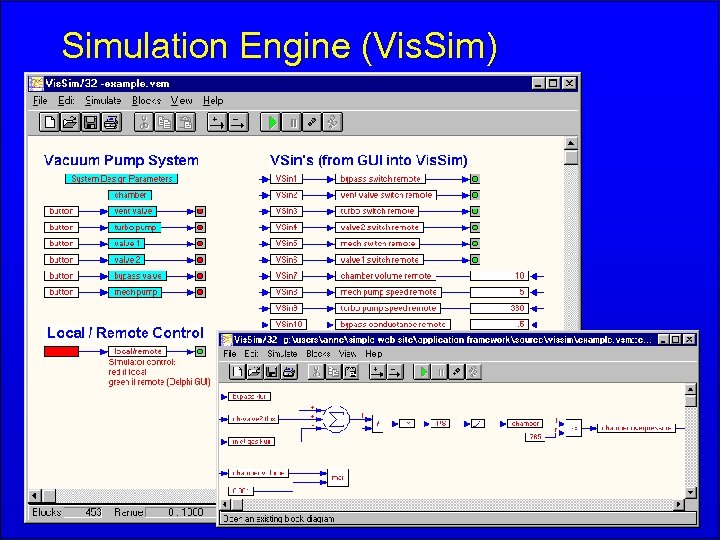This screenshot has width=720, height=540.
Task: Open Blocks menu in front VisSim window
Action: tap(318, 354)
